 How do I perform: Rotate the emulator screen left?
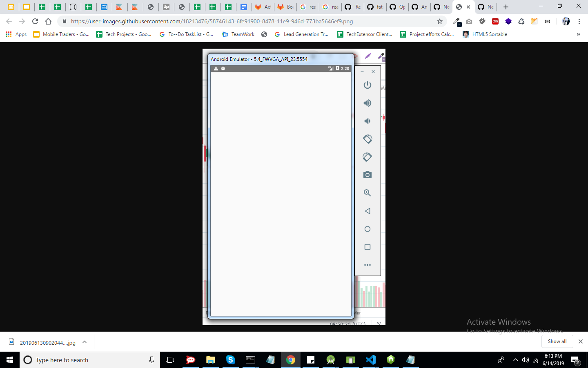367,139
